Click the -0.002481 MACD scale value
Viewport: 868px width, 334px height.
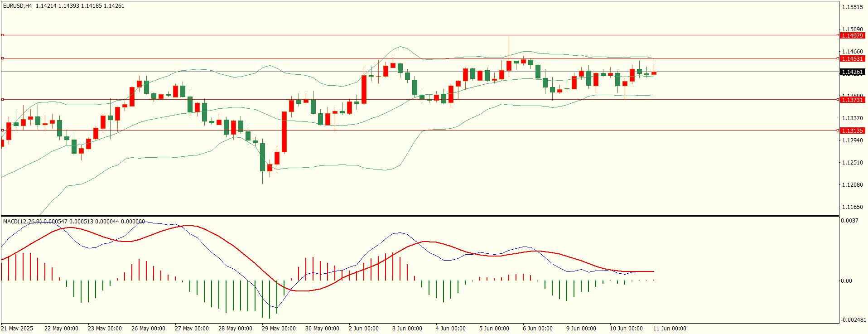point(854,320)
